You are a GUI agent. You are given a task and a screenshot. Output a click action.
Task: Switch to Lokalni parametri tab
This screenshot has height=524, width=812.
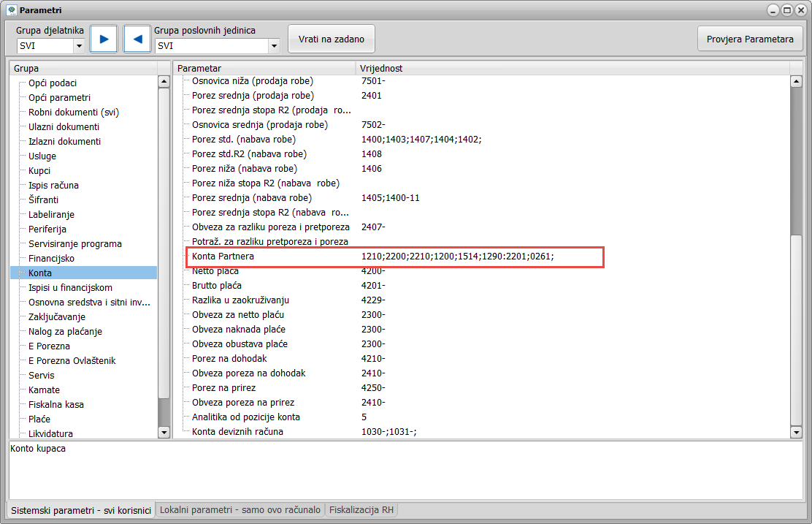240,510
